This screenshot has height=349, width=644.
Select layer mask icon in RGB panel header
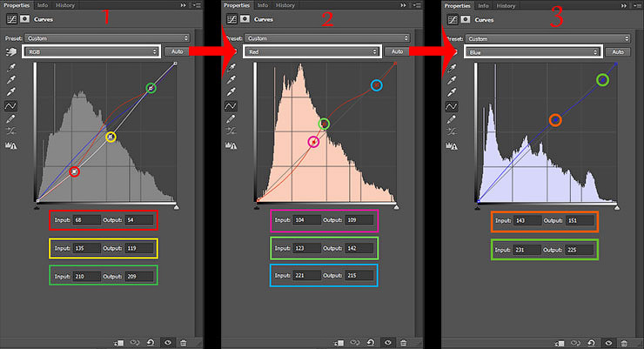[24, 19]
